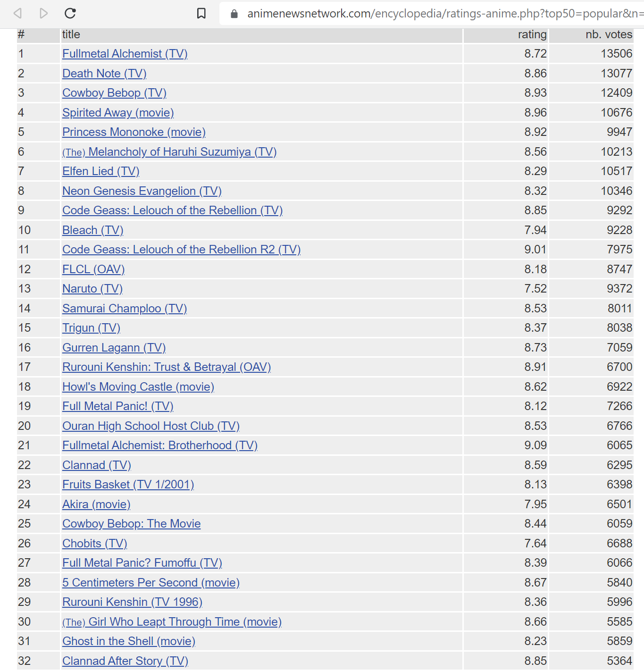
Task: Select the 8.72 rating for Fullmetal Alchemist
Action: [x=535, y=54]
